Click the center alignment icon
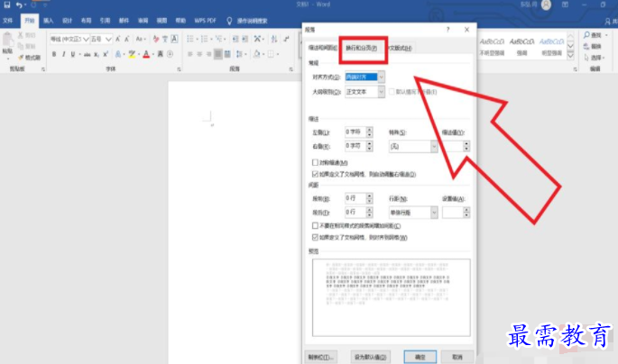Viewport: 618px width, 364px height. (x=199, y=54)
